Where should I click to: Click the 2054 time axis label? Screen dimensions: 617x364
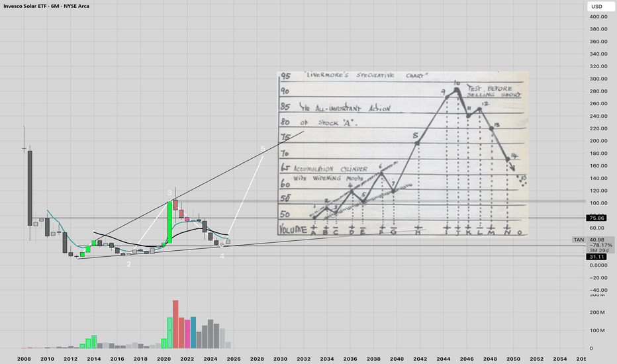[x=560, y=359]
